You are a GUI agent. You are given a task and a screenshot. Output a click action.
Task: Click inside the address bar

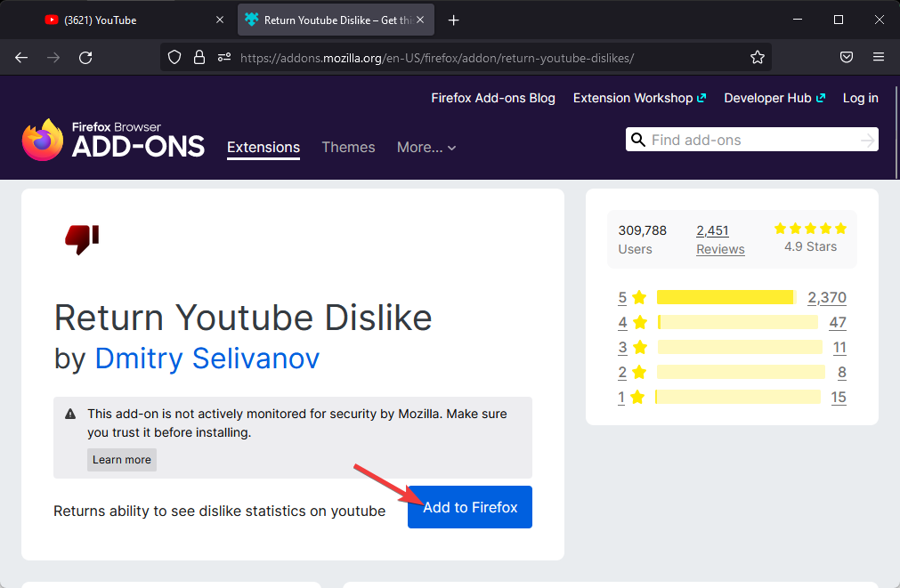(490, 57)
